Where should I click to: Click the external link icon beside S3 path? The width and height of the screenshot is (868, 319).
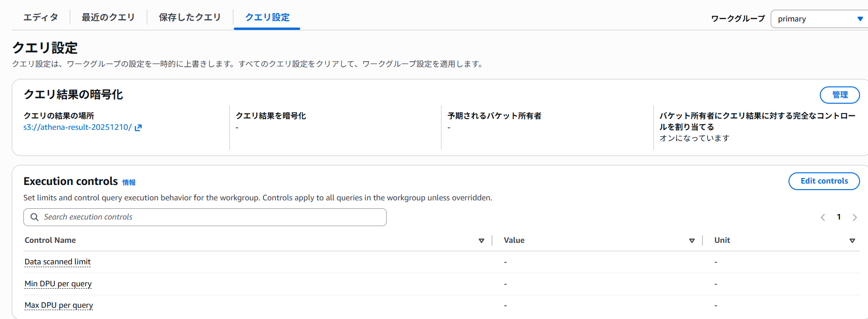138,128
